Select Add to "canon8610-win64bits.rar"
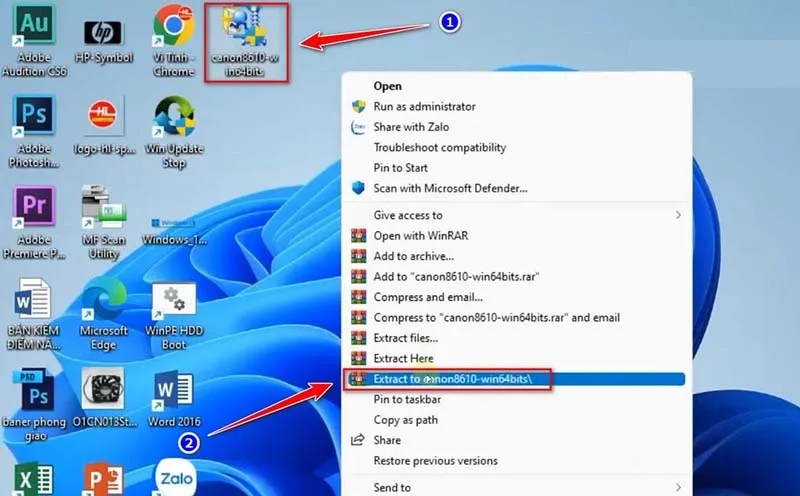The width and height of the screenshot is (800, 496). [517, 276]
